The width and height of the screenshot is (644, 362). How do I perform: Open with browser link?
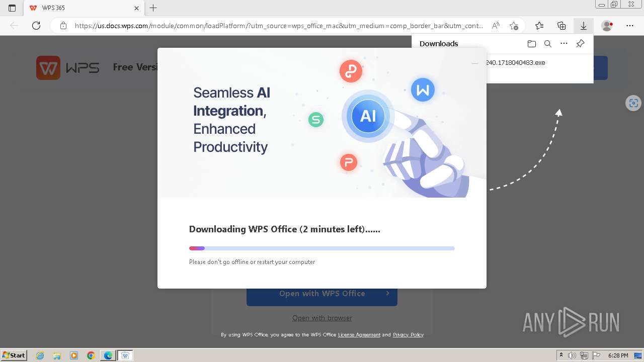coord(322,318)
